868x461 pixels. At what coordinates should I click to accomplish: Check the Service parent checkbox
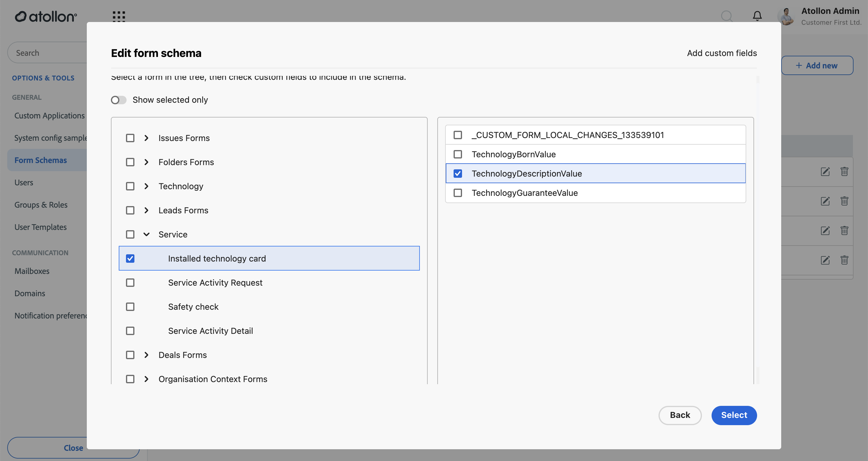click(130, 234)
